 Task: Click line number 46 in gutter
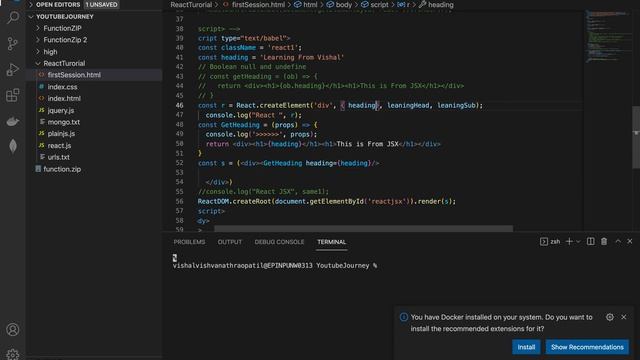[x=179, y=105]
